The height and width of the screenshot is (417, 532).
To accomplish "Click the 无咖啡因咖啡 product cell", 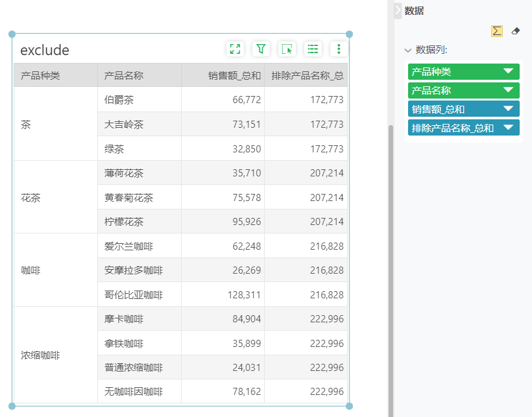I will click(139, 392).
